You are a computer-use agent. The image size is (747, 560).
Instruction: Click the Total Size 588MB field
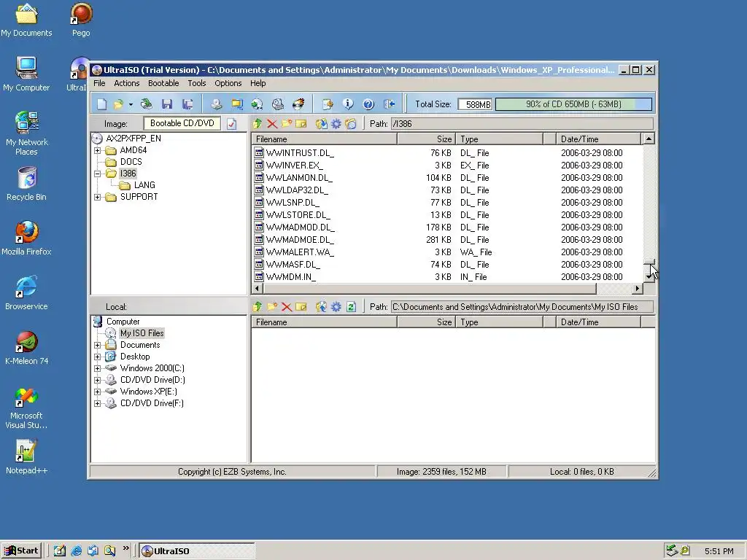(x=474, y=104)
